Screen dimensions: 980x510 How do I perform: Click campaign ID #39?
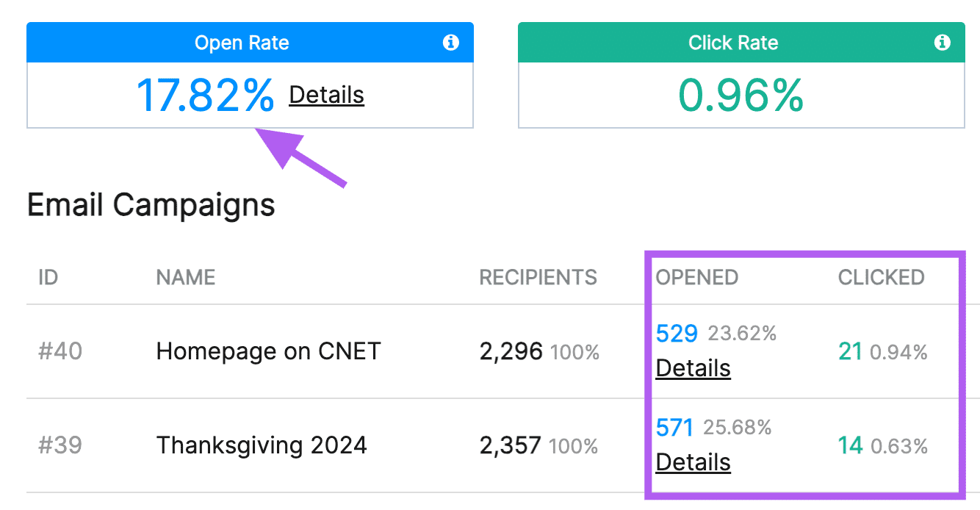pyautogui.click(x=60, y=445)
